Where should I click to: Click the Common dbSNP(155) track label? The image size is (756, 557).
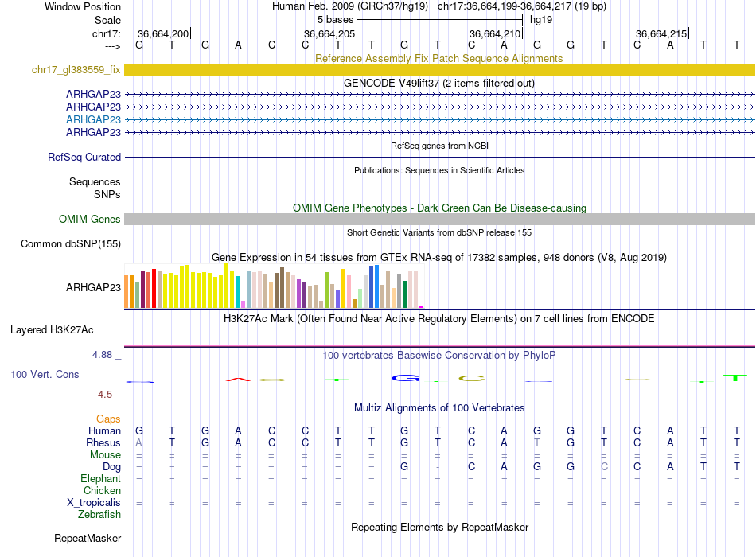(x=70, y=244)
